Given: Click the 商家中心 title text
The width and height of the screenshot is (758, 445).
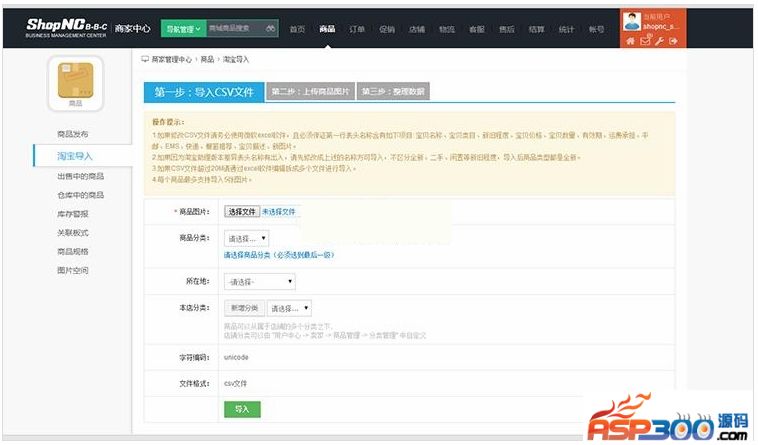Looking at the screenshot, I should click(x=132, y=29).
